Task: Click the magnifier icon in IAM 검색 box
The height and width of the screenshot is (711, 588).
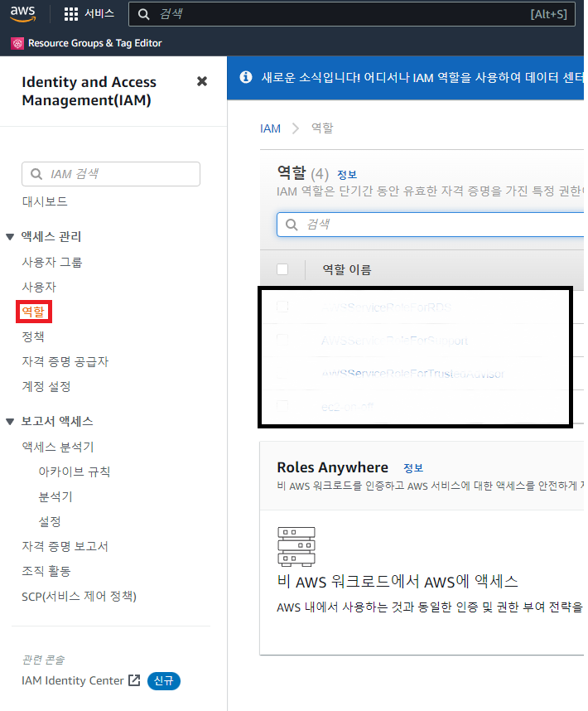Action: tap(36, 174)
